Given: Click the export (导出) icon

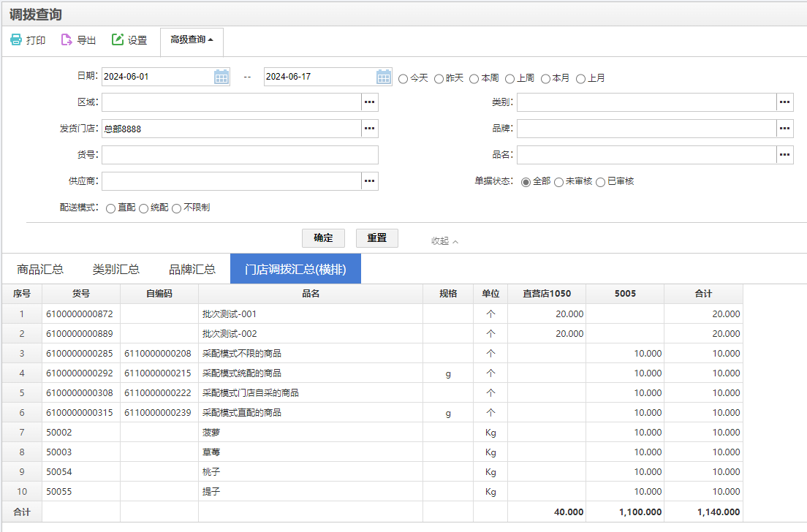Looking at the screenshot, I should [x=67, y=39].
